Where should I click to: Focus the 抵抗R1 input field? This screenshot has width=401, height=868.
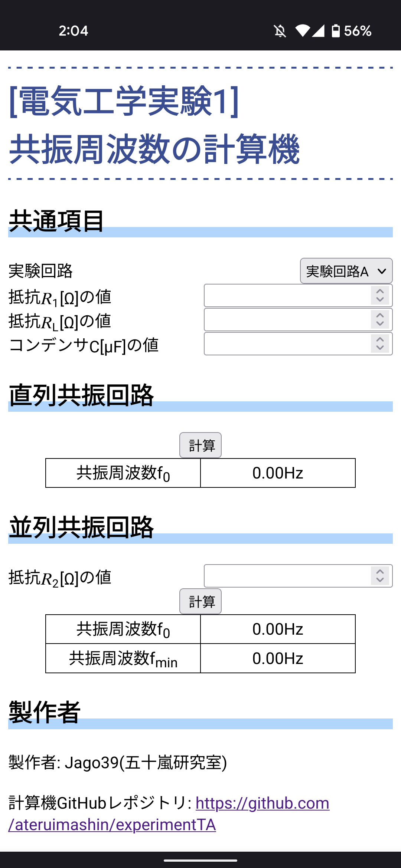(287, 296)
